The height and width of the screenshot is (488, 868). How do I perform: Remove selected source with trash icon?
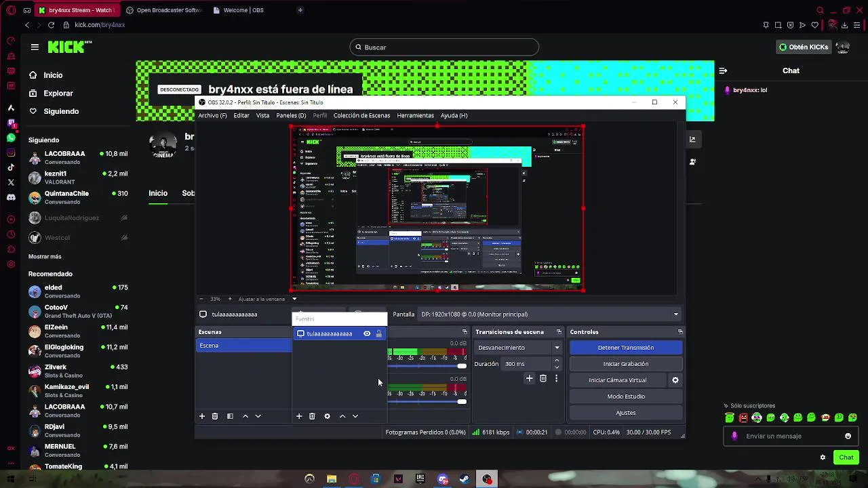click(x=312, y=416)
